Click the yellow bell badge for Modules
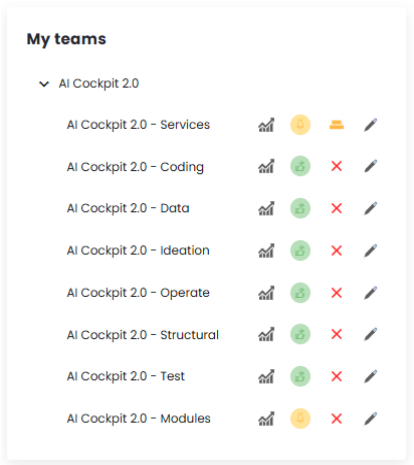Screen dimensions: 414x465 (300, 418)
